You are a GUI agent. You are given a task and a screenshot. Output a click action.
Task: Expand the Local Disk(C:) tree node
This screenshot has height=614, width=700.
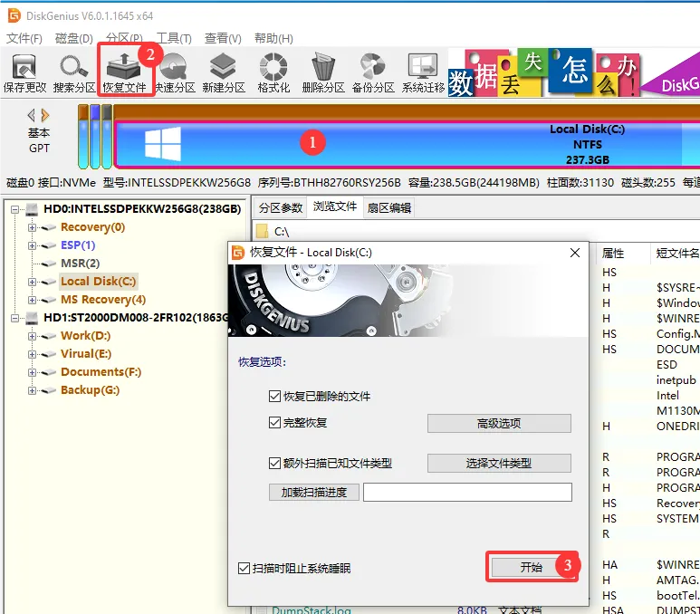[x=32, y=282]
